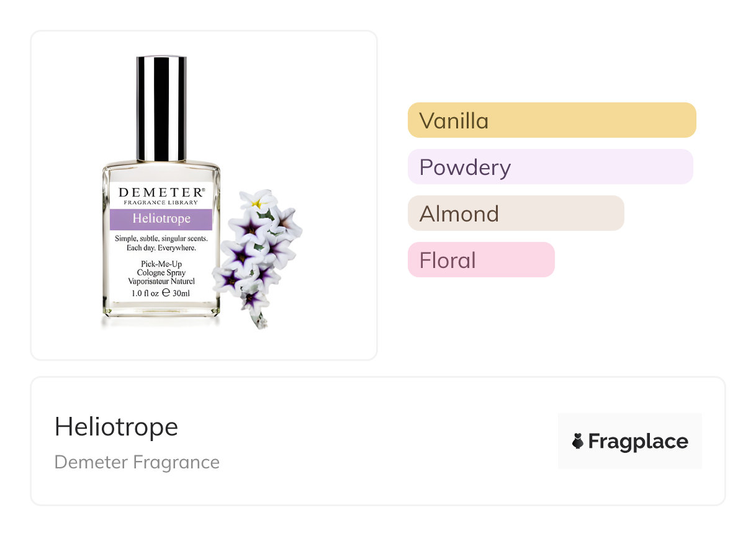Click the "Simple, subtle, singular scents" line
Screen dimensions: 756x536
(x=161, y=239)
